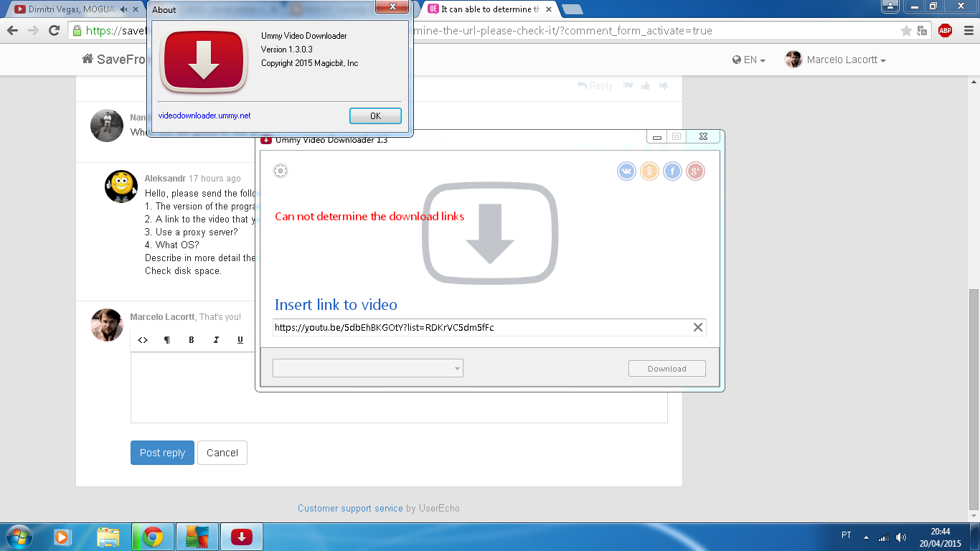
Task: Close the Dimitri Vegas tab
Action: click(x=136, y=9)
